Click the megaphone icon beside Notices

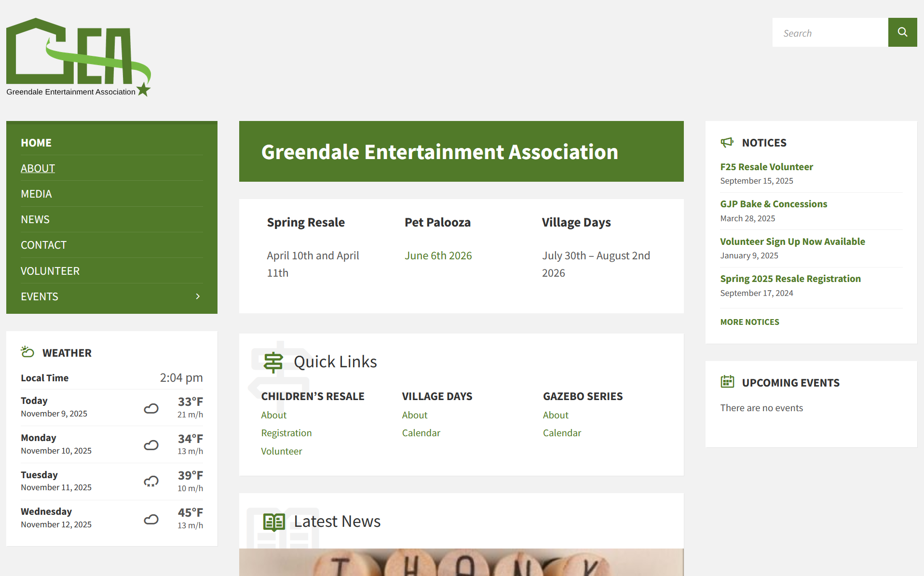[727, 142]
